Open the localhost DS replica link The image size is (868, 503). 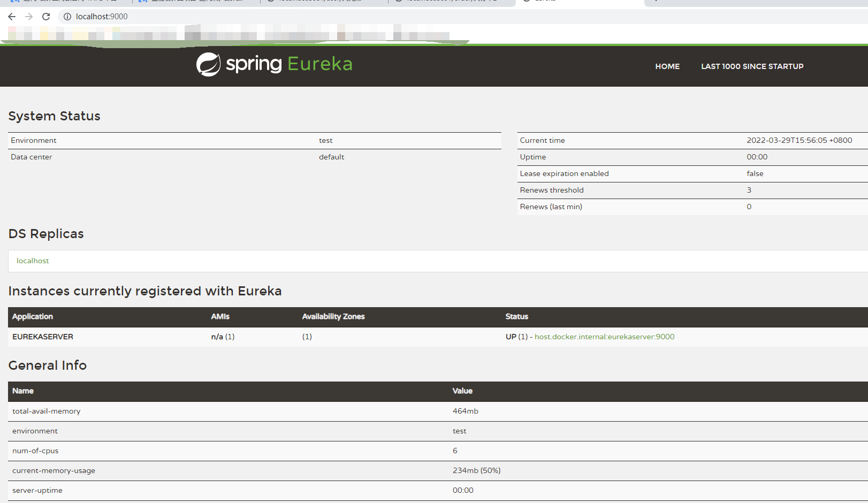[x=32, y=261]
